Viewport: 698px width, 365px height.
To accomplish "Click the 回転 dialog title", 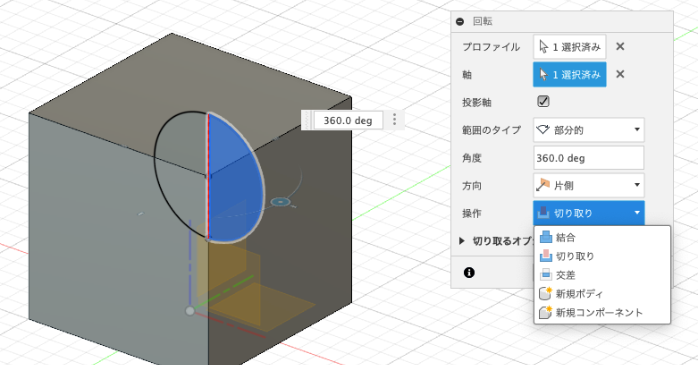I will (x=483, y=21).
